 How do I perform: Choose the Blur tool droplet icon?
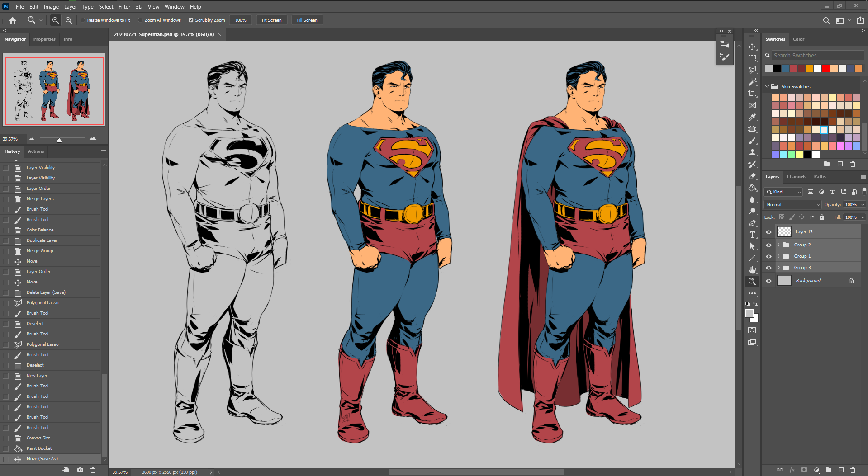click(752, 199)
